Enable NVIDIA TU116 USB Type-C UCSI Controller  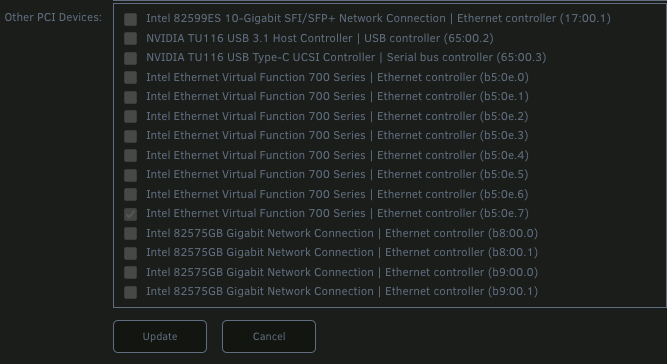coord(131,58)
